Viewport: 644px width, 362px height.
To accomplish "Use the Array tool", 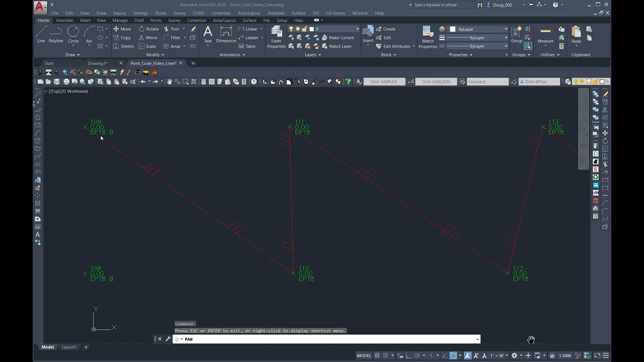I will [x=172, y=46].
